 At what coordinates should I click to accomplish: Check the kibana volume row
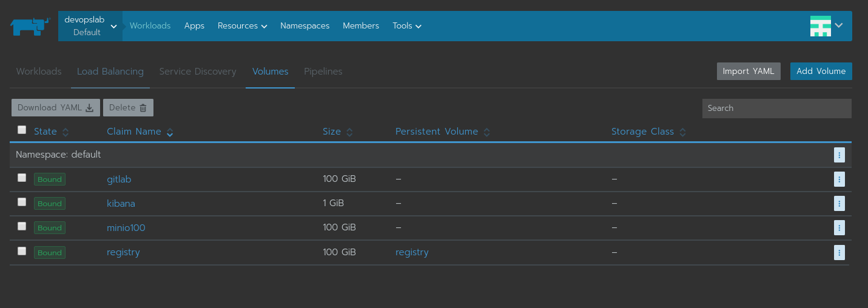tap(22, 202)
